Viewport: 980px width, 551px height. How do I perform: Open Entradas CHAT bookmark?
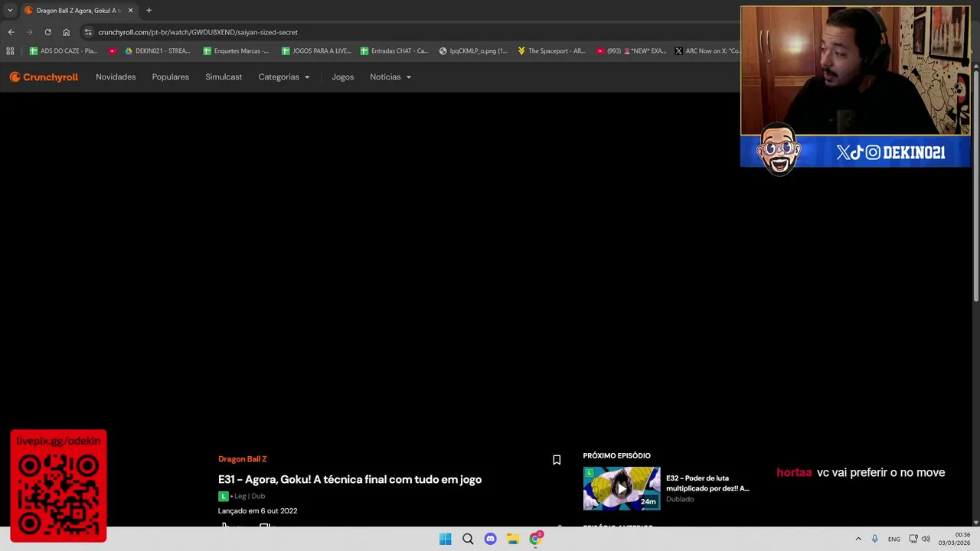[x=394, y=51]
